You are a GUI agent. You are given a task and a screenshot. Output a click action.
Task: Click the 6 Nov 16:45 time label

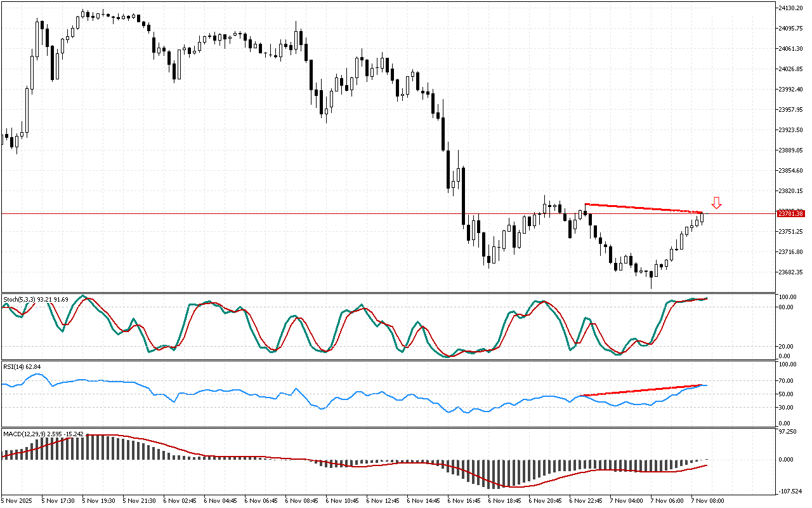463,500
